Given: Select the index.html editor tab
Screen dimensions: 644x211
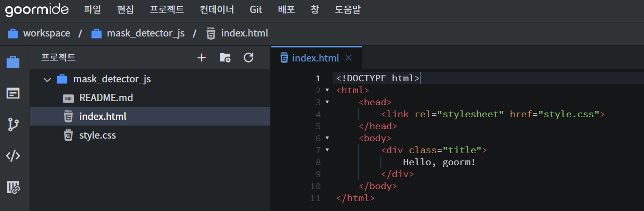Looking at the screenshot, I should [x=316, y=58].
